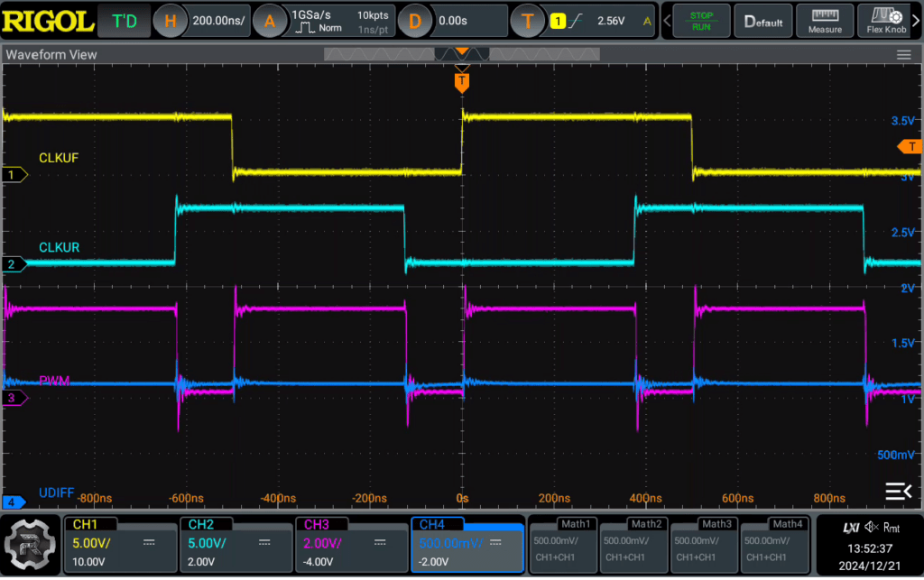The image size is (924, 580).
Task: Click the orange trigger level marker on right edge
Action: [x=910, y=147]
